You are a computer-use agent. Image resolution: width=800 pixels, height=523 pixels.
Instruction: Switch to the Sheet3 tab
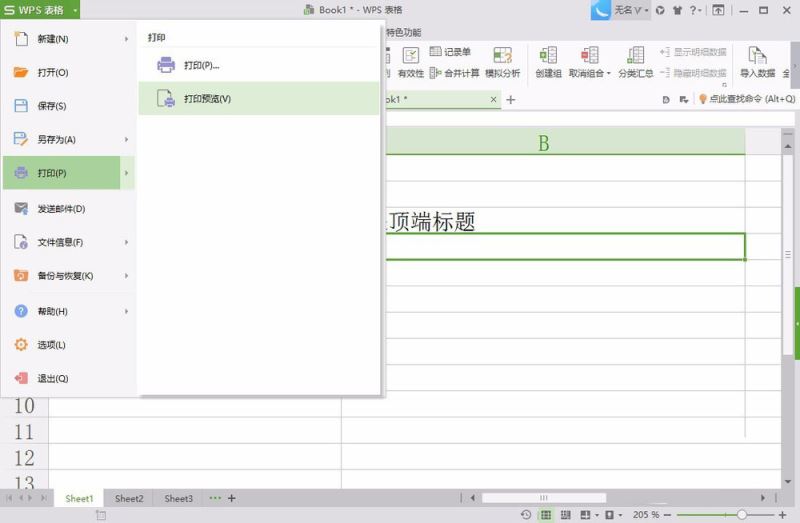[x=179, y=498]
